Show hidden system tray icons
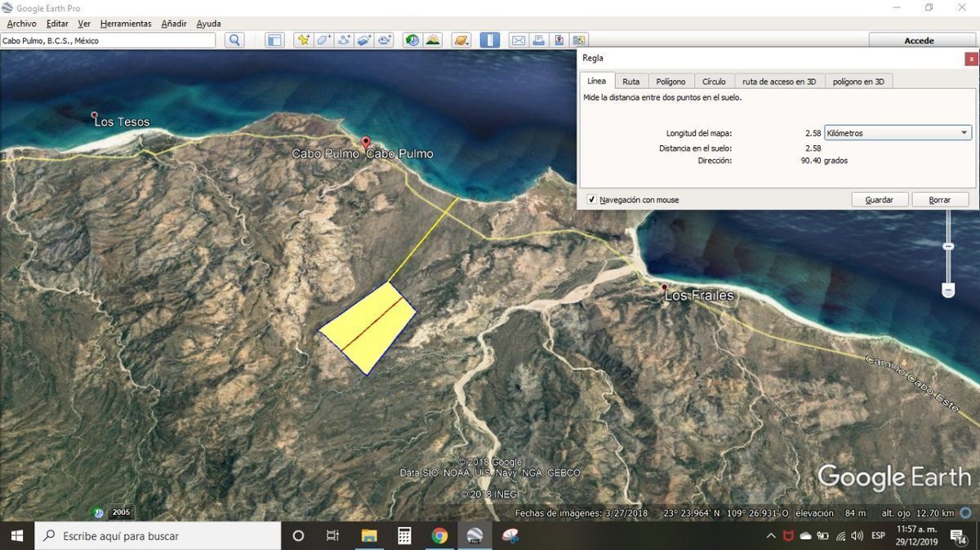 pos(771,535)
